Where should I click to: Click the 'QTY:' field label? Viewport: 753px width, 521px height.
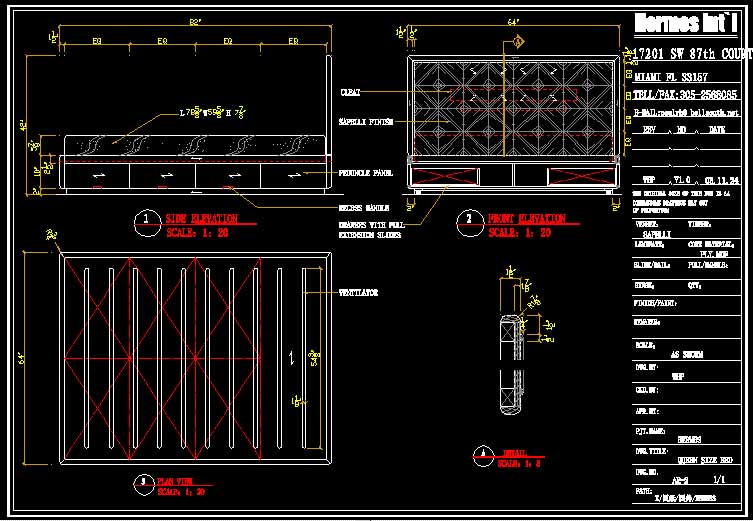click(694, 285)
